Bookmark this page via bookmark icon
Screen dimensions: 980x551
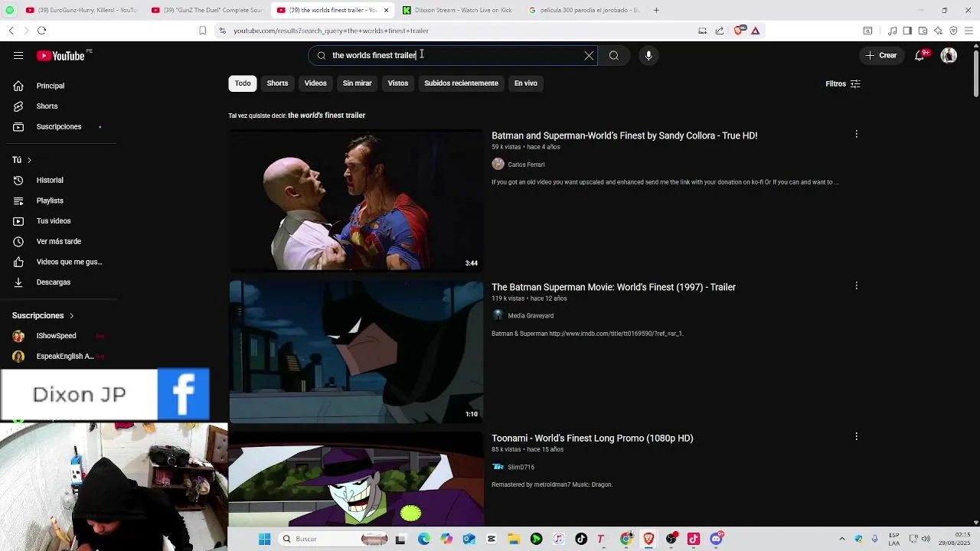202,31
